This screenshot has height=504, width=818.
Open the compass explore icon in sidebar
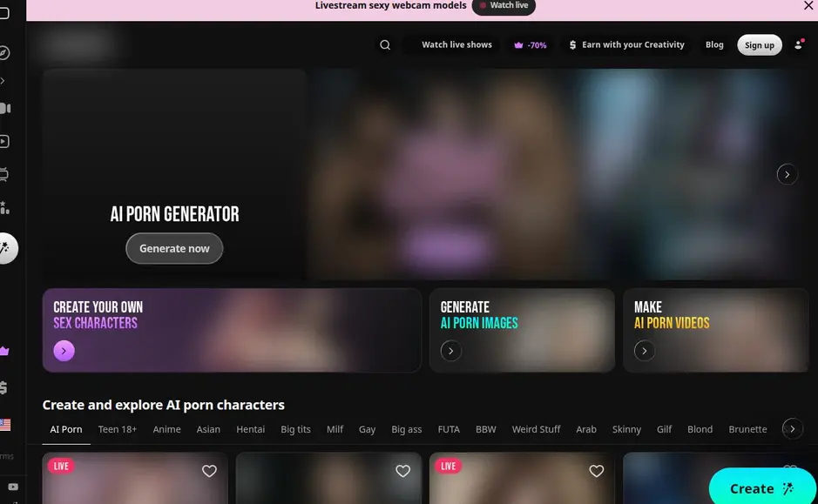point(4,52)
